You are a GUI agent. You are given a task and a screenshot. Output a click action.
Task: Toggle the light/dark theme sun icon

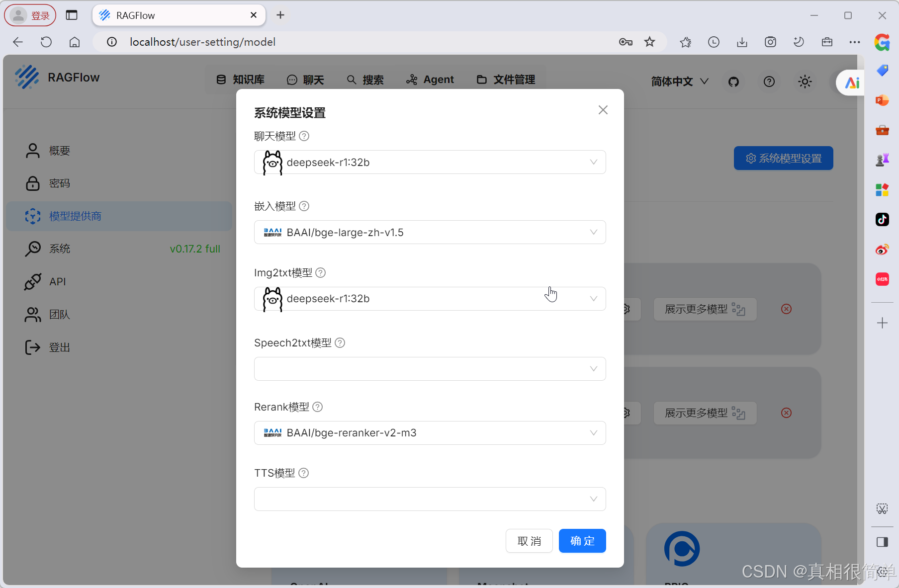(805, 82)
